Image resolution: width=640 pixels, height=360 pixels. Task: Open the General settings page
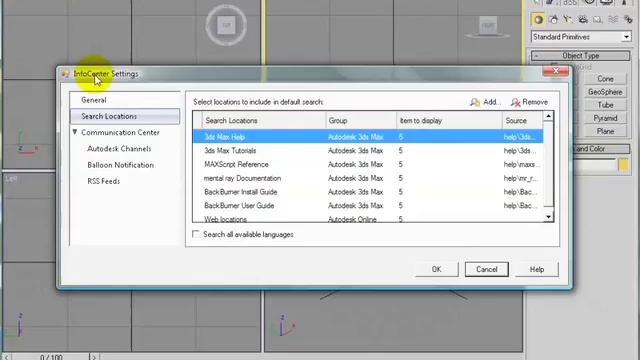click(94, 100)
